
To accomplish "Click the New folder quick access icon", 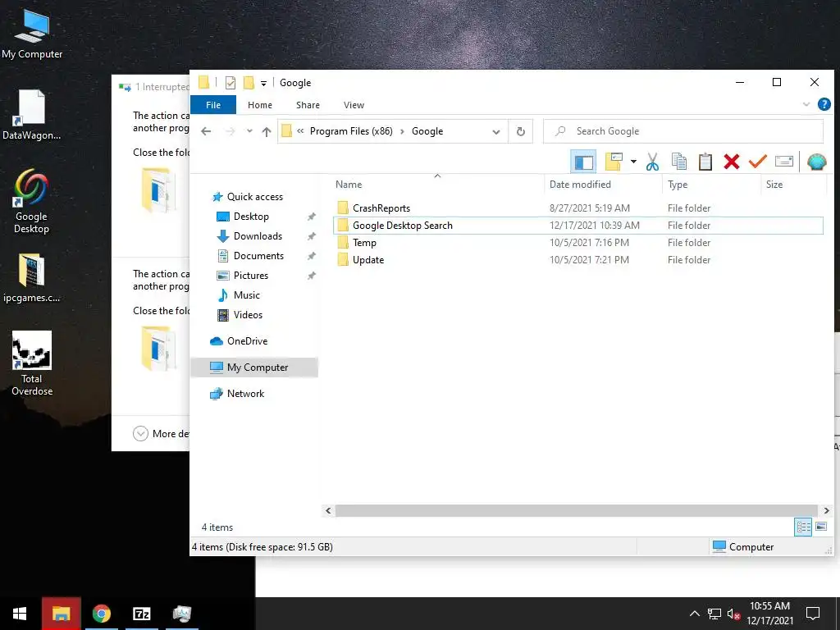I will [249, 83].
